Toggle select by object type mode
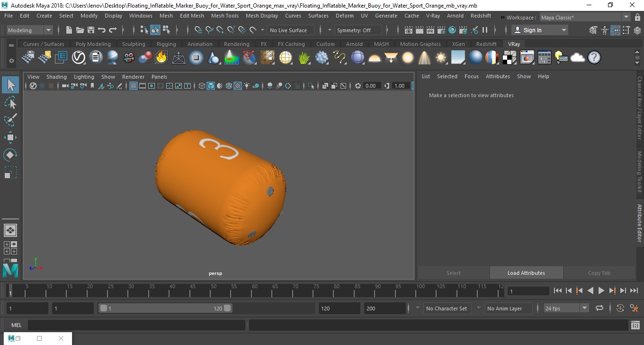The image size is (644, 345). pos(155,30)
